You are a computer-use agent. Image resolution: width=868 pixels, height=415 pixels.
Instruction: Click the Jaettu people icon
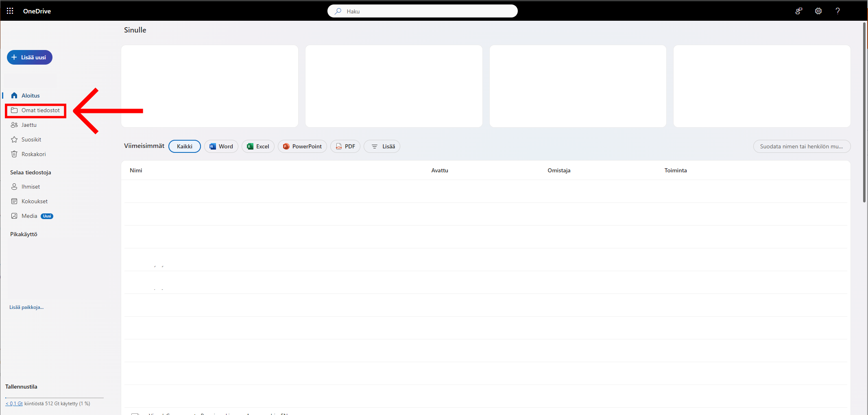(x=14, y=125)
